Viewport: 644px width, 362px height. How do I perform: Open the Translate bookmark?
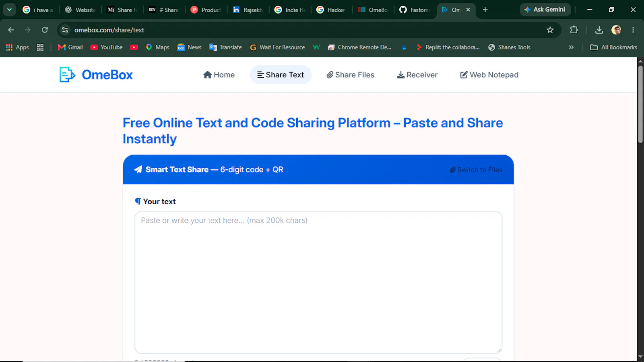click(225, 47)
